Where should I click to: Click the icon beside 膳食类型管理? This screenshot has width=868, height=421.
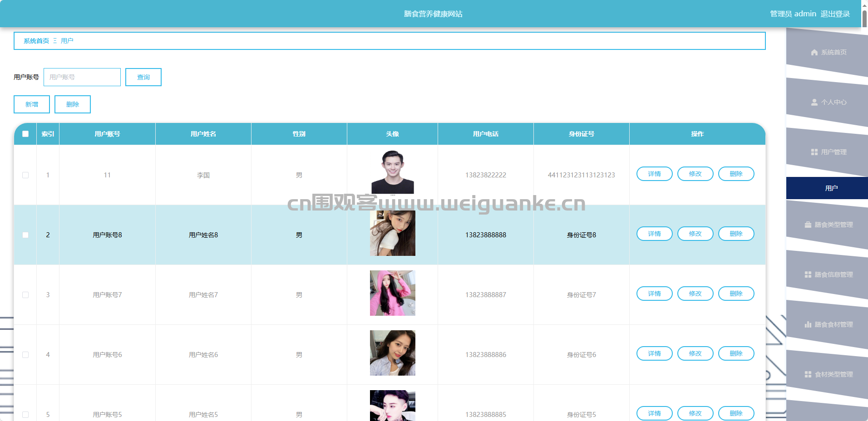tap(808, 225)
